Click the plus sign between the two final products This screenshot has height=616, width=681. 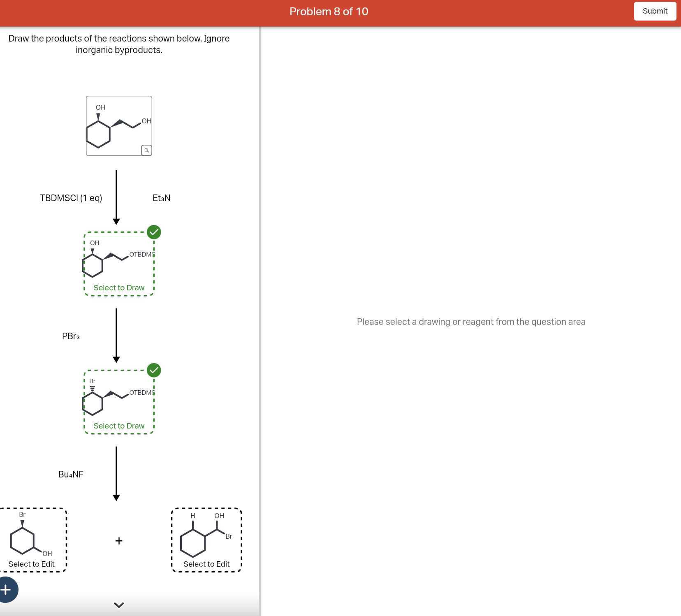coord(119,541)
